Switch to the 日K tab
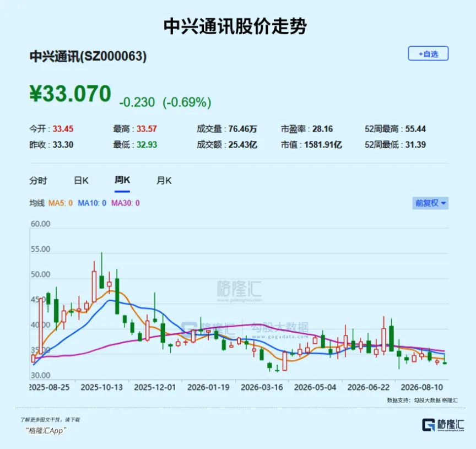This screenshot has height=449, width=476. tap(81, 181)
